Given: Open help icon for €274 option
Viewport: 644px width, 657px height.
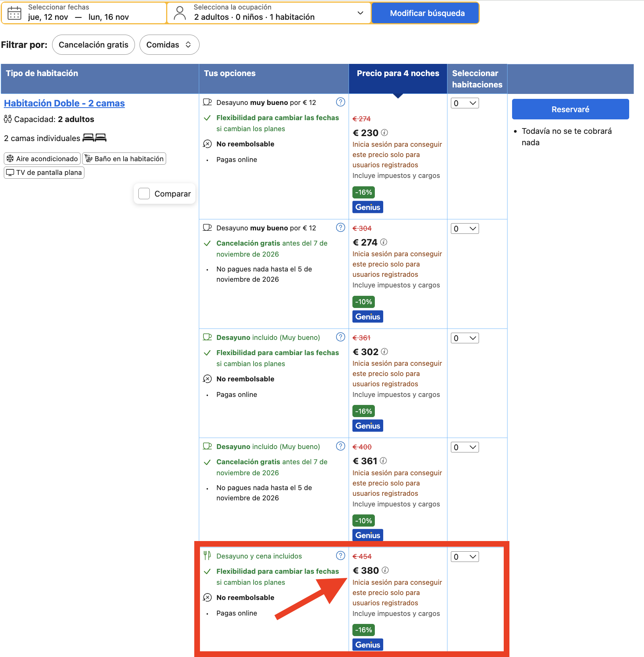Looking at the screenshot, I should (341, 227).
